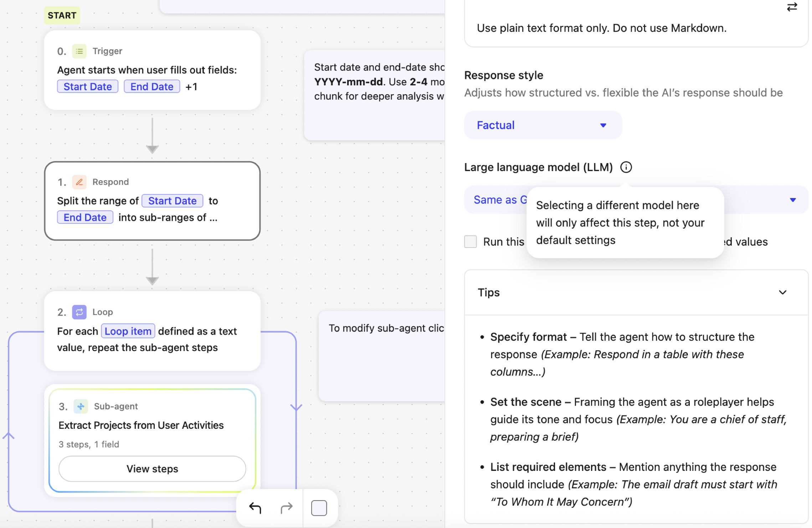Click the redo arrow in bottom toolbar
This screenshot has height=528, width=812.
click(286, 508)
